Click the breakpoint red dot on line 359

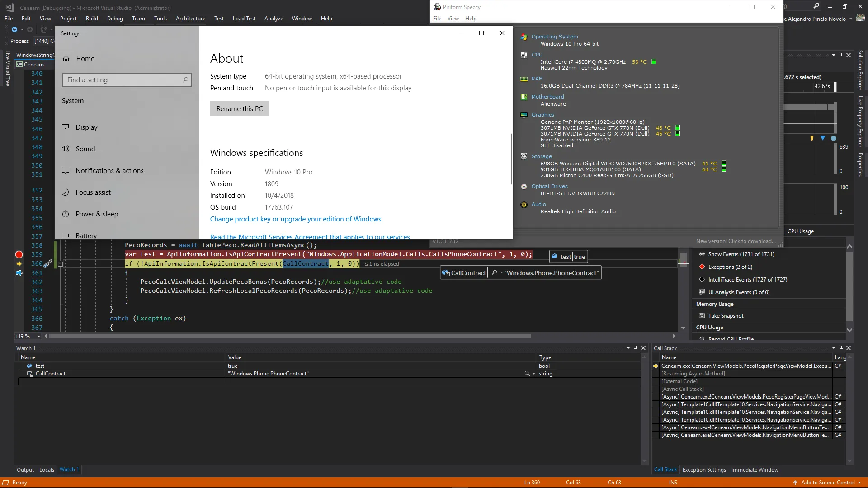19,254
